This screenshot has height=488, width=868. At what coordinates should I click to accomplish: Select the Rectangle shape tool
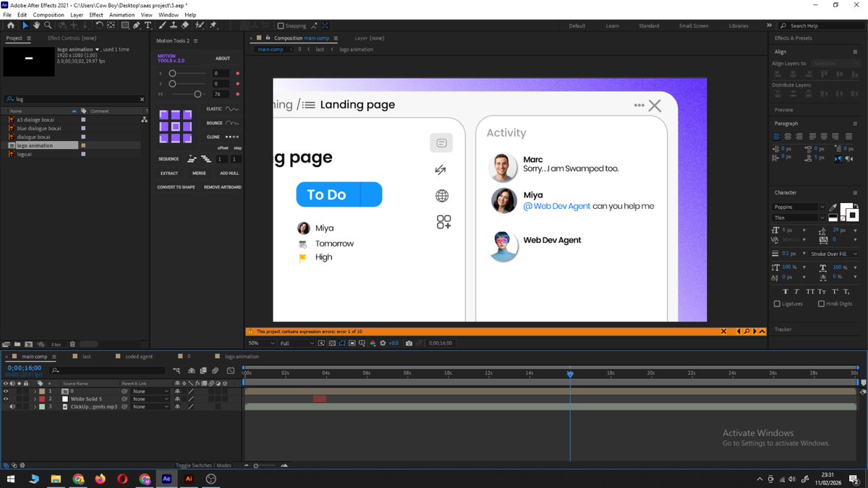(x=125, y=25)
